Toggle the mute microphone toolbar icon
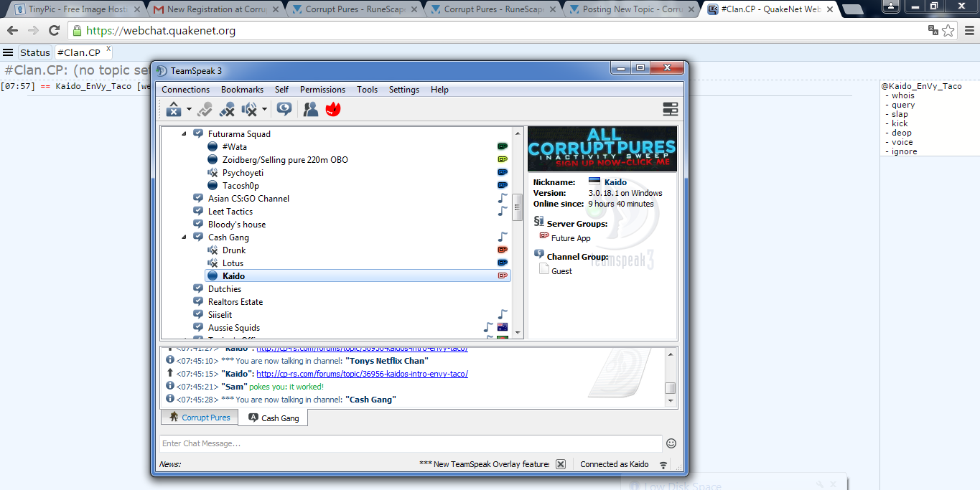The height and width of the screenshot is (490, 980). click(228, 109)
